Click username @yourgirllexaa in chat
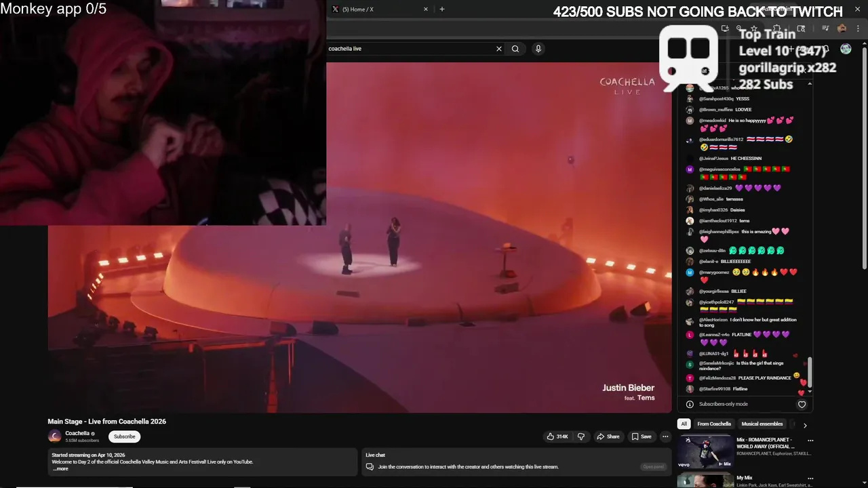868x488 pixels. pyautogui.click(x=714, y=291)
